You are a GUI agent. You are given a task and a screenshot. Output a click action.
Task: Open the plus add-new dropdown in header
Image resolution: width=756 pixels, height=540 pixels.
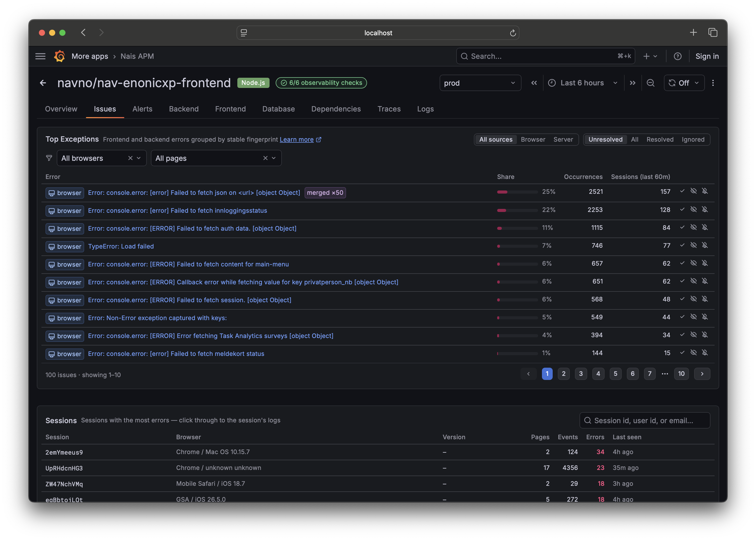tap(650, 56)
